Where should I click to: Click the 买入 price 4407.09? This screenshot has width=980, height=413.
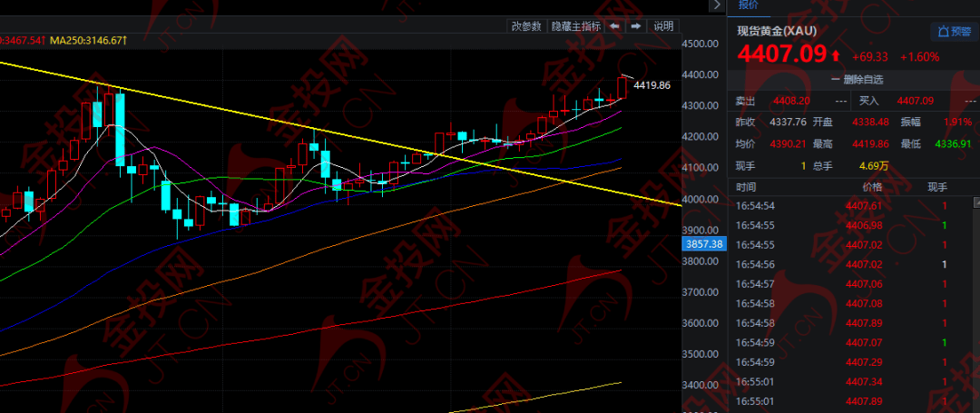914,101
